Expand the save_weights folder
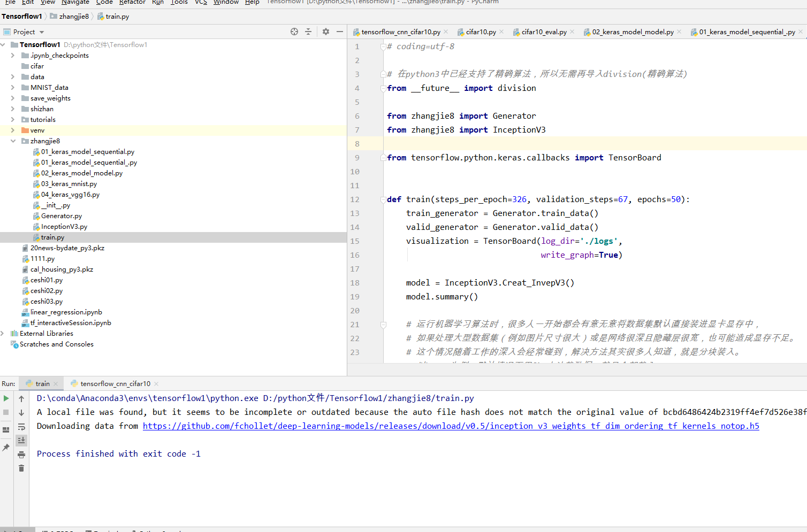The image size is (807, 532). [x=13, y=98]
